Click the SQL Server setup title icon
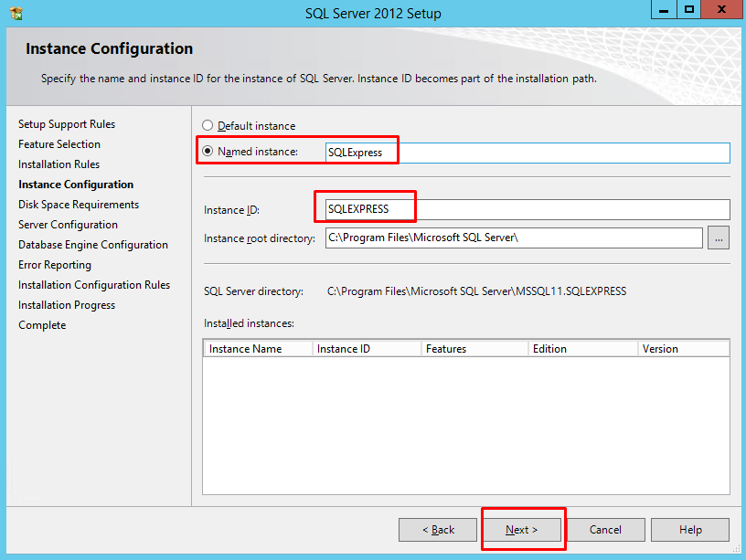 pos(16,13)
